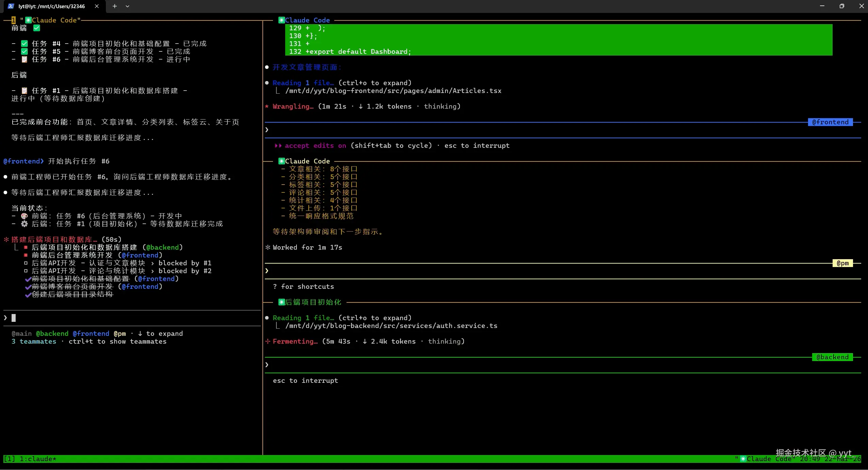Click the checked box for 任务 #4
The width and height of the screenshot is (868, 470).
(x=24, y=44)
